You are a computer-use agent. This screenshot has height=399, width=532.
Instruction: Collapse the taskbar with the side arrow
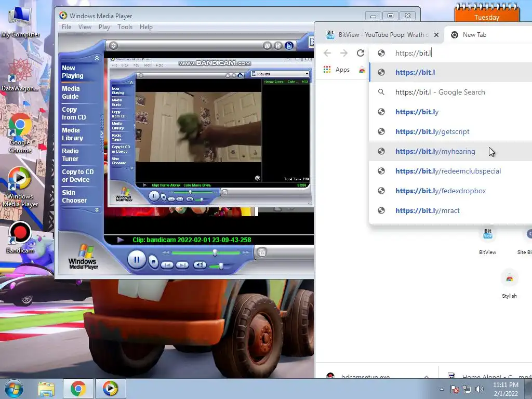click(x=101, y=134)
